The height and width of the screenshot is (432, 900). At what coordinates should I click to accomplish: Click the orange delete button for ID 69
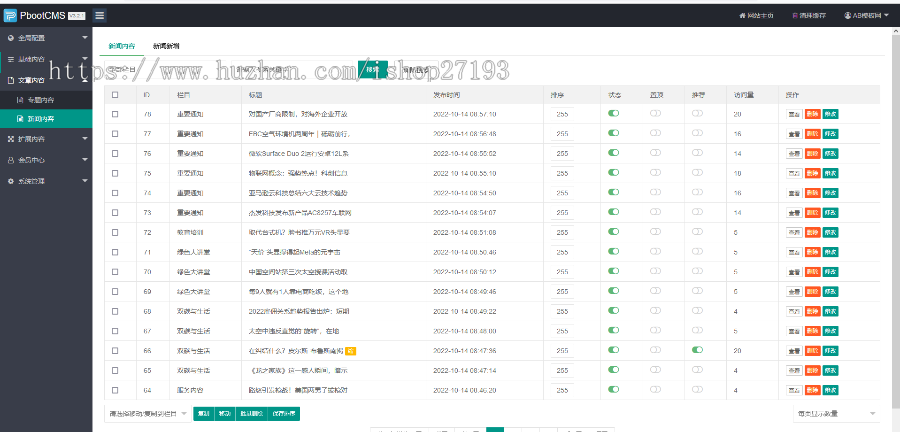(x=812, y=291)
